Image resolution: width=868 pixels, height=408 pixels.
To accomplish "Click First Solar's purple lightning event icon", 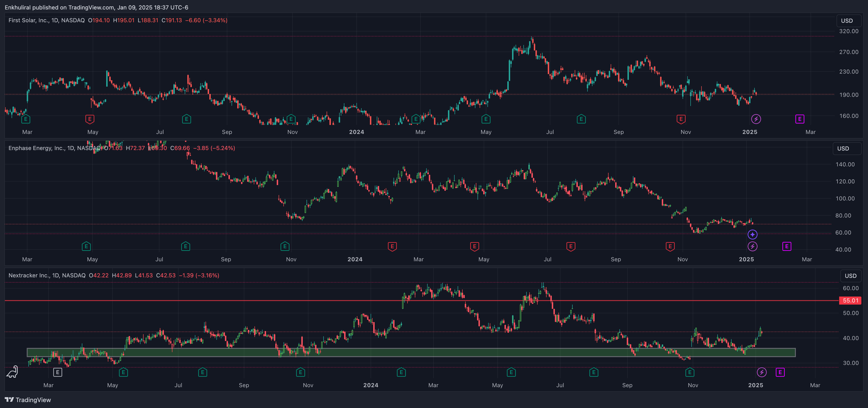I will pos(756,119).
